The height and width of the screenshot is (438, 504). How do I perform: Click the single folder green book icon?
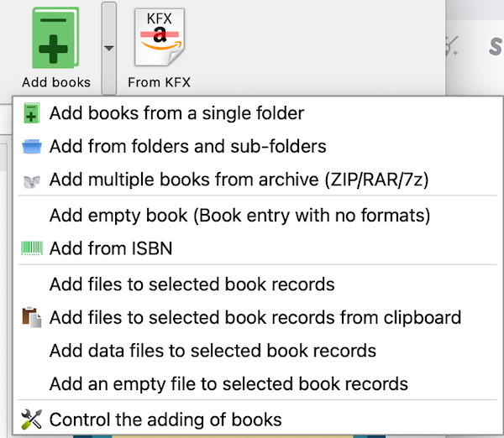pyautogui.click(x=32, y=112)
